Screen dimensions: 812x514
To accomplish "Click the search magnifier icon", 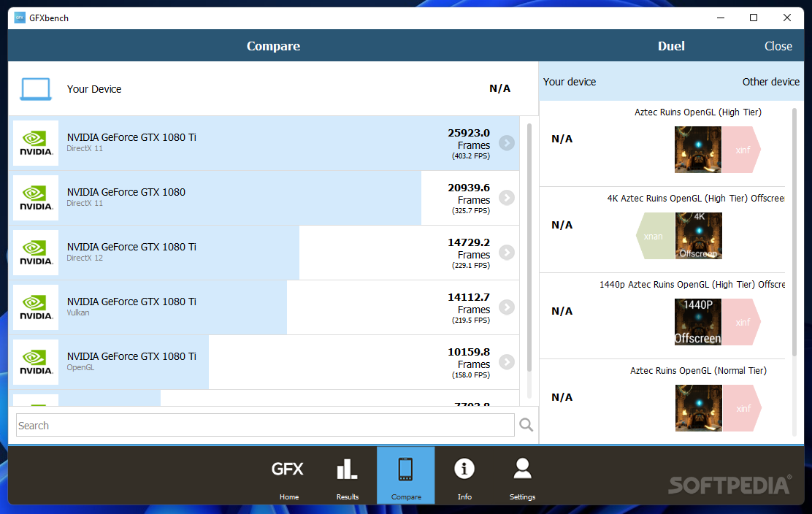I will click(526, 425).
